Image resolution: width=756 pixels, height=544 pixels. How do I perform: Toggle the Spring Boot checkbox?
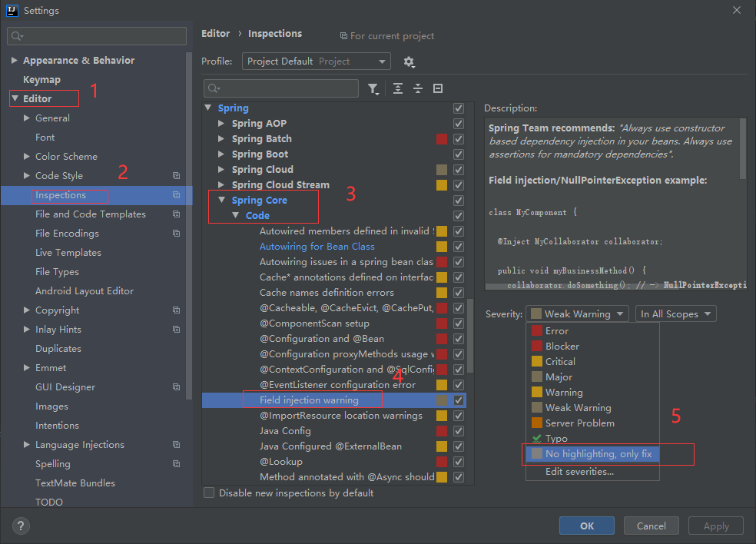(x=459, y=154)
